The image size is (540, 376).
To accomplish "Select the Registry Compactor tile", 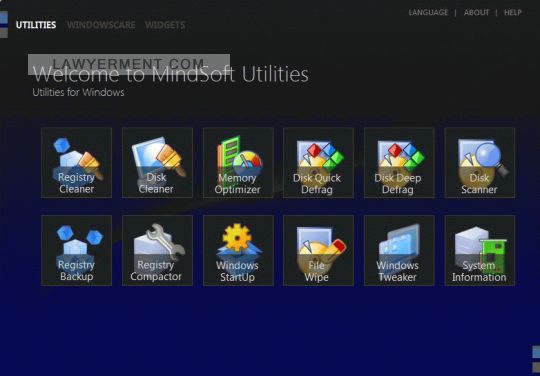I will click(x=157, y=250).
